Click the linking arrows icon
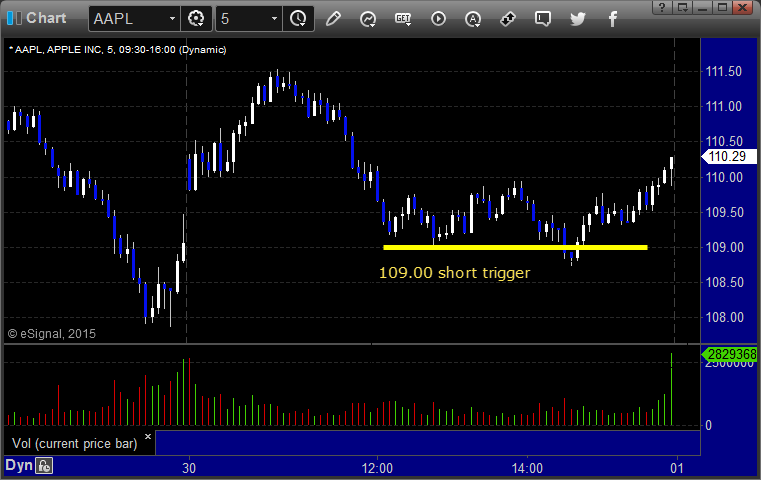The width and height of the screenshot is (761, 480). pos(508,19)
